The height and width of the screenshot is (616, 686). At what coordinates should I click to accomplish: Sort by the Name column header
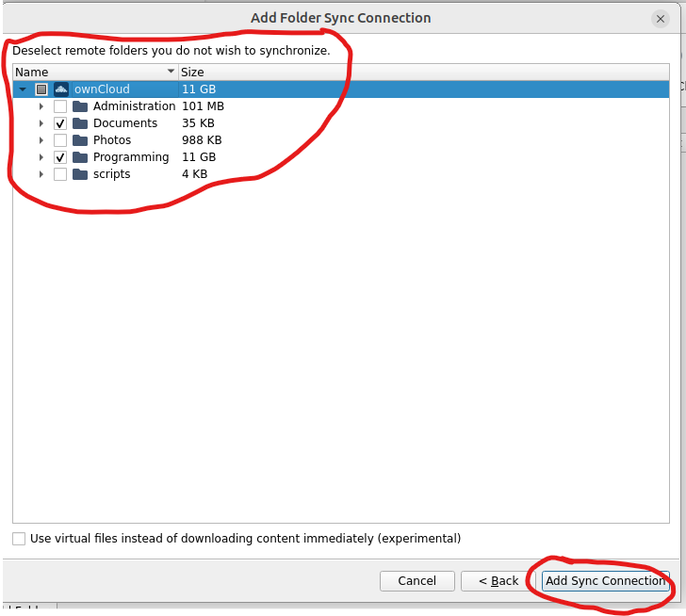tap(95, 73)
